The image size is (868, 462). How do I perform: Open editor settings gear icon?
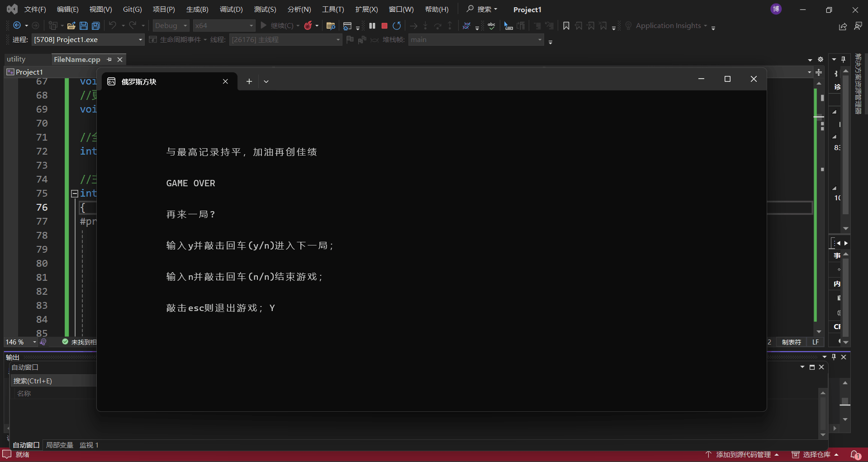pyautogui.click(x=821, y=59)
